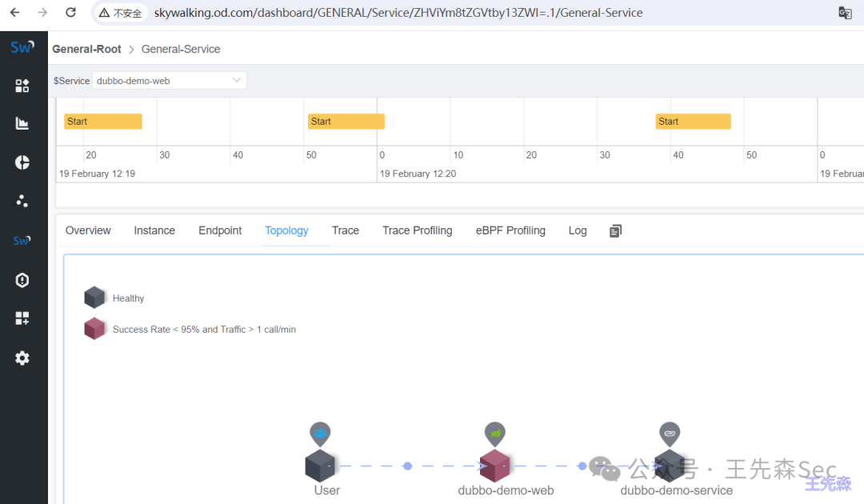Click the SkyWalking logo in the sidebar

pyautogui.click(x=22, y=47)
